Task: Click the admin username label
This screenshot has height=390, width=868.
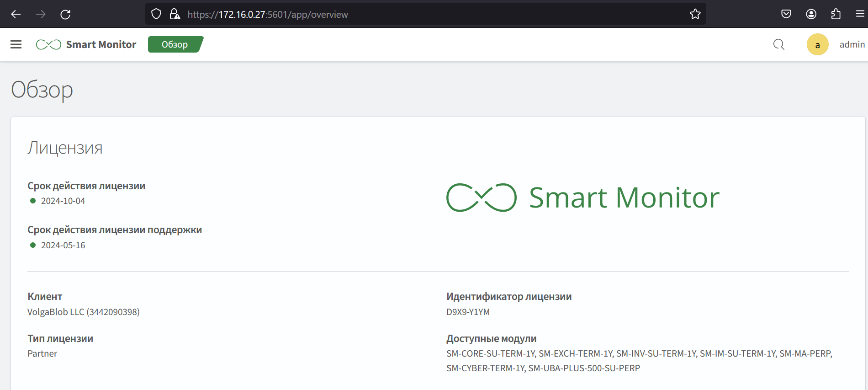Action: coord(852,44)
